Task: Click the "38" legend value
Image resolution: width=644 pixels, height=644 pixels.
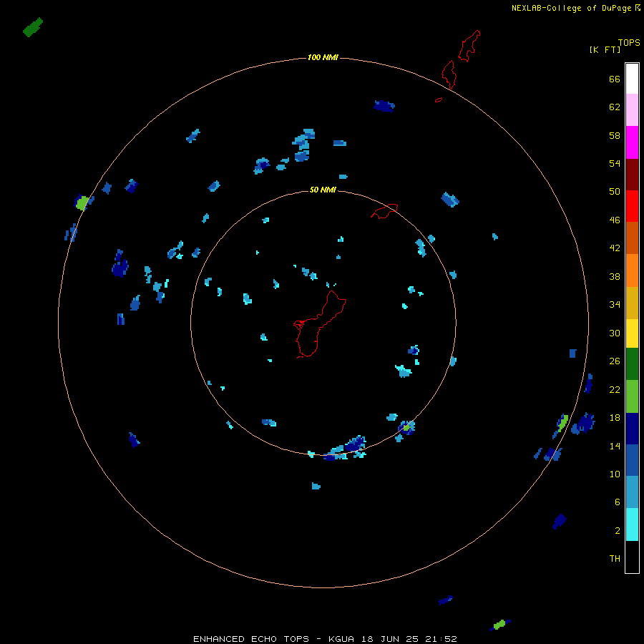Action: tap(615, 277)
